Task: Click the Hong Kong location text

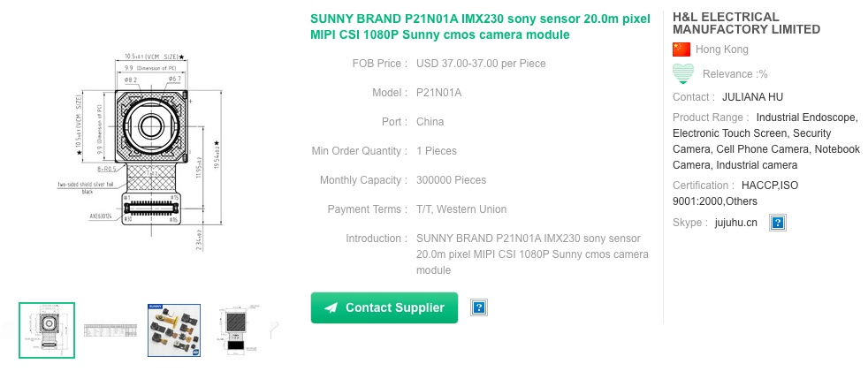Action: (x=722, y=49)
